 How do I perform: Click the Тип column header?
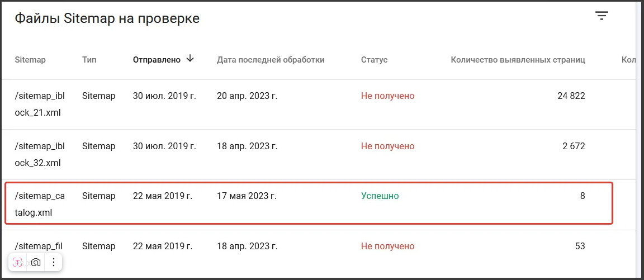(x=89, y=60)
